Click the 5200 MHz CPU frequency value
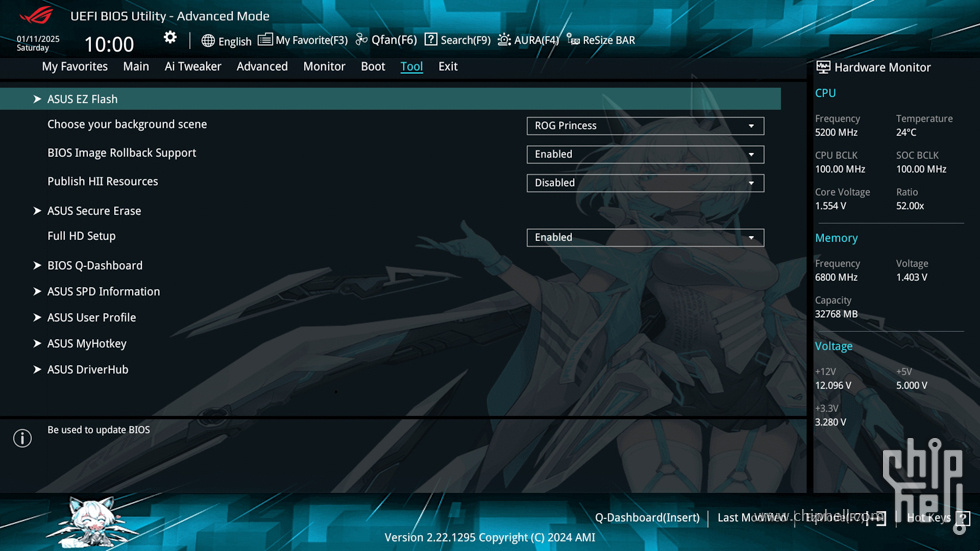The height and width of the screenshot is (551, 980). [x=836, y=132]
